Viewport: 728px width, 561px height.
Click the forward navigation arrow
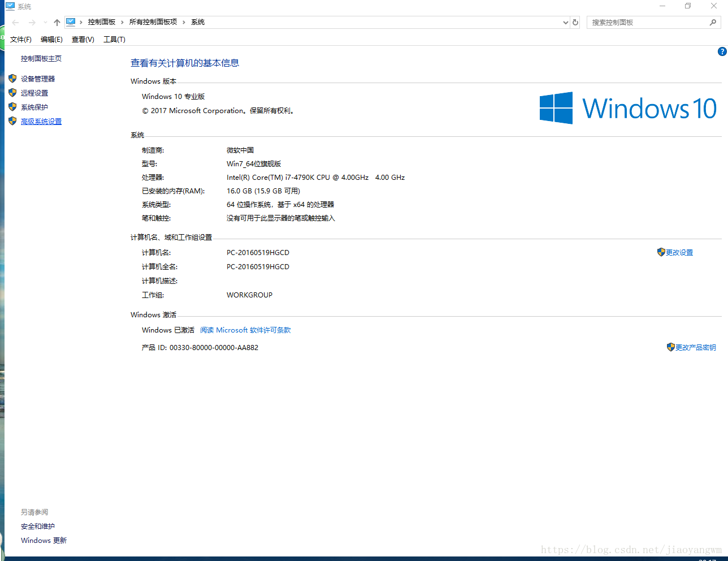click(32, 23)
